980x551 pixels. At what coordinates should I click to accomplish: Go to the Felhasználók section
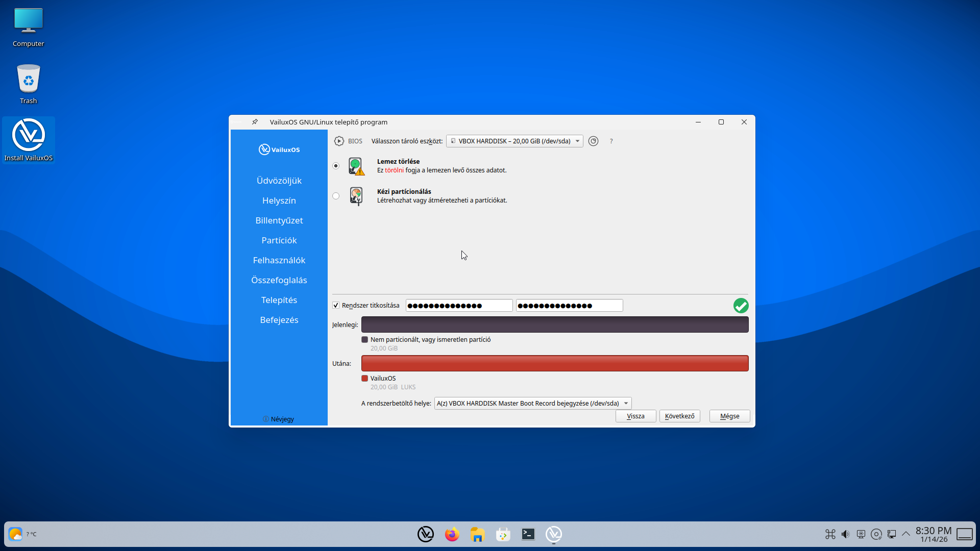[x=279, y=260]
